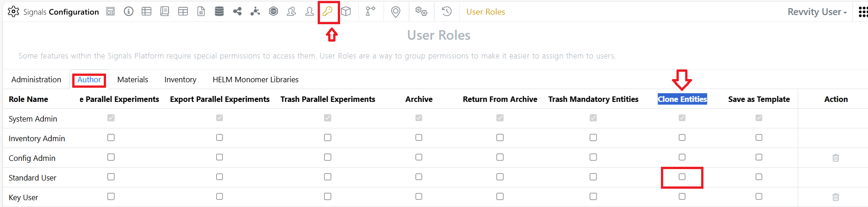Enable Clone Entities for Inventory Admin
This screenshot has width=868, height=207.
click(x=682, y=138)
